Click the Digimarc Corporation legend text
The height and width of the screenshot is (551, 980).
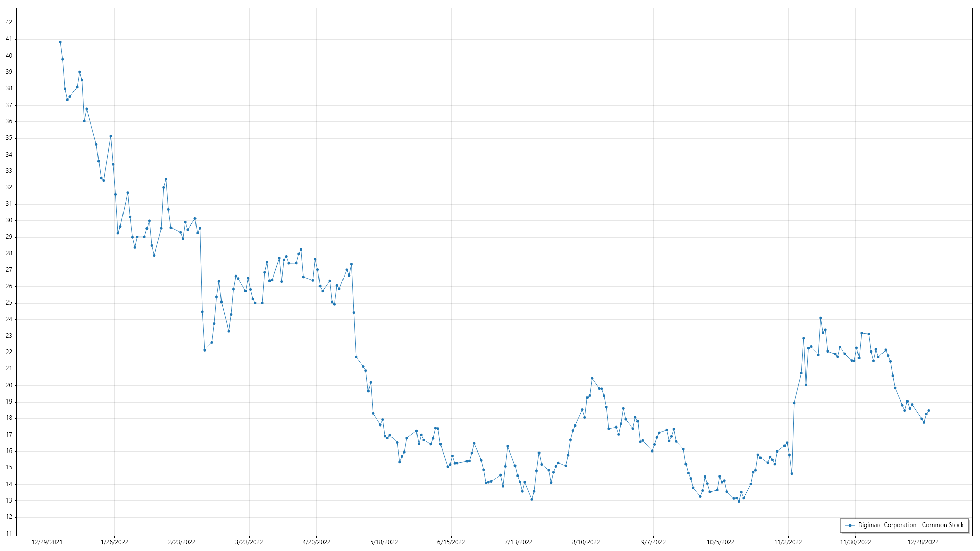point(911,525)
